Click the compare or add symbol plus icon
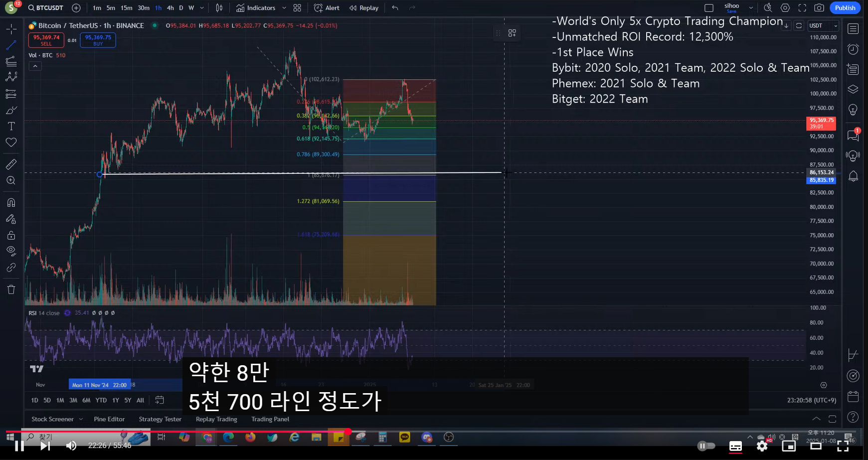Viewport: 868px width, 460px height. click(x=76, y=8)
